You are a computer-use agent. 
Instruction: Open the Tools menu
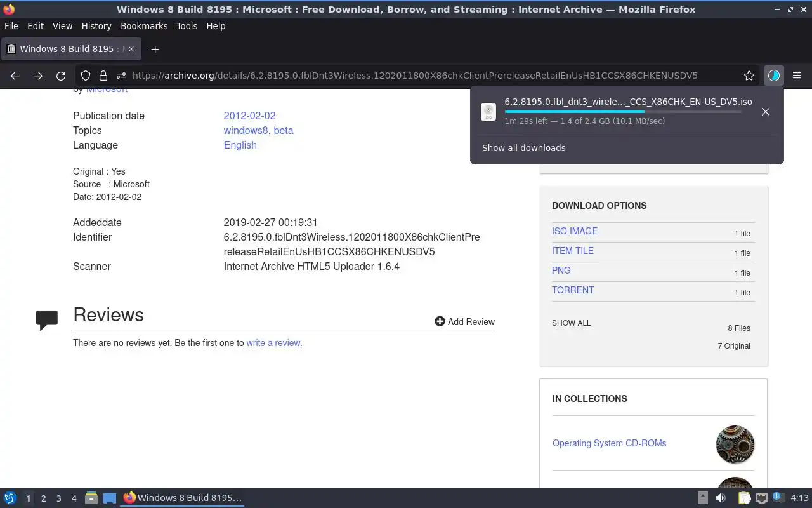tap(187, 26)
